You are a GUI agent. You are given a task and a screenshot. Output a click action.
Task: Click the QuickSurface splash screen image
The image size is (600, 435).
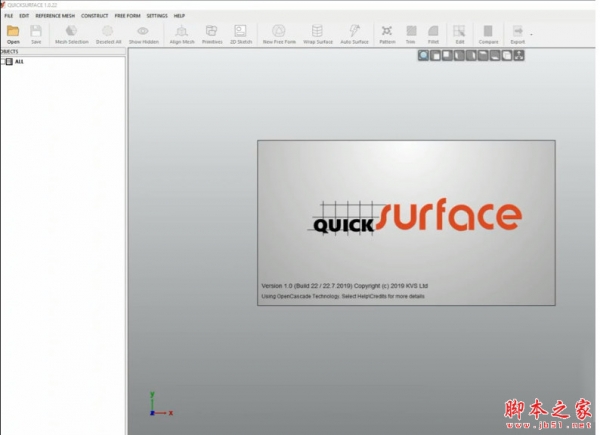click(x=406, y=223)
